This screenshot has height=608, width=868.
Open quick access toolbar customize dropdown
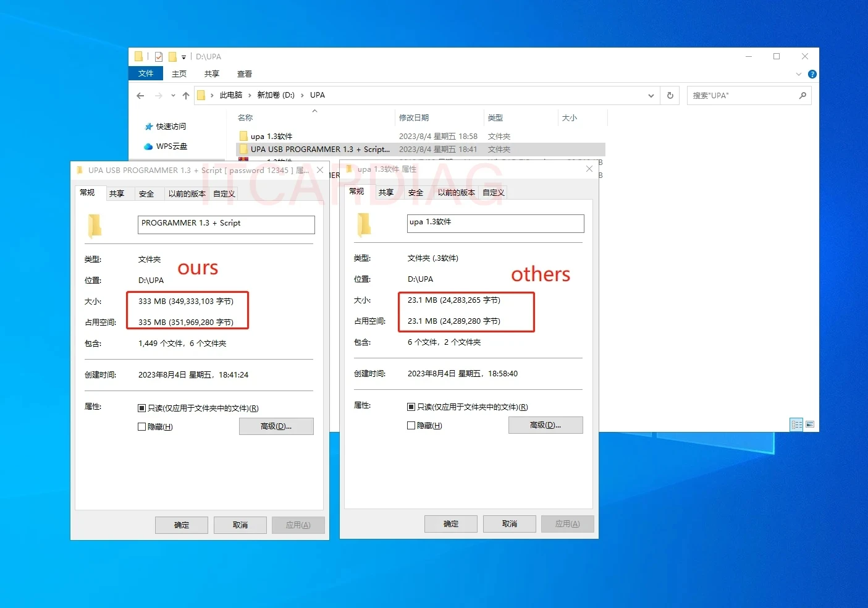(183, 57)
